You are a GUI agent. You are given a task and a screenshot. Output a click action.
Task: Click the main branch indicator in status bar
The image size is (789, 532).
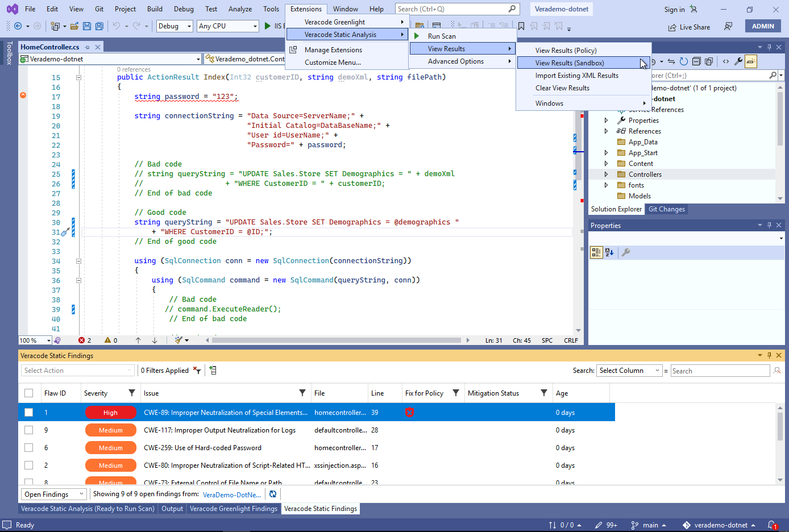point(648,525)
